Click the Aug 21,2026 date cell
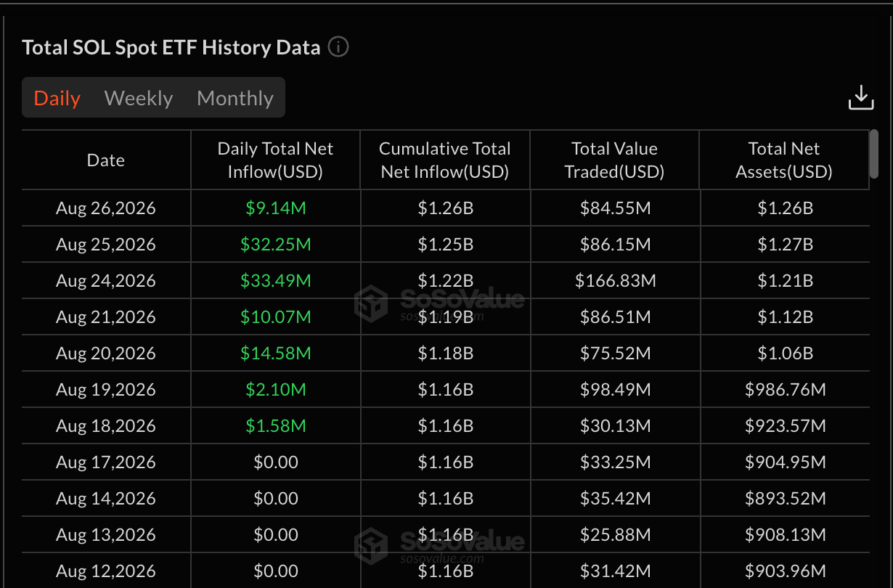The image size is (893, 588). point(106,317)
